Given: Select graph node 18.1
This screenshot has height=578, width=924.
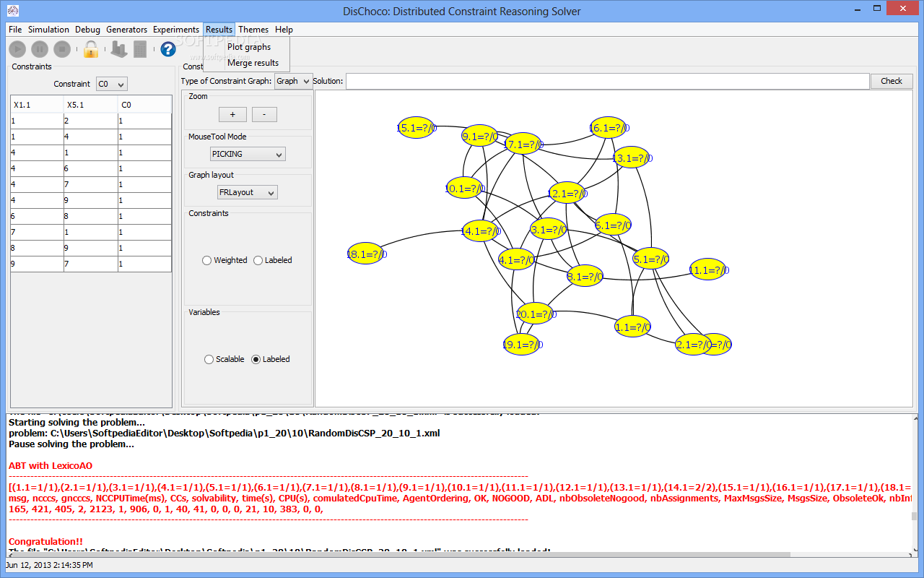Looking at the screenshot, I should click(365, 254).
